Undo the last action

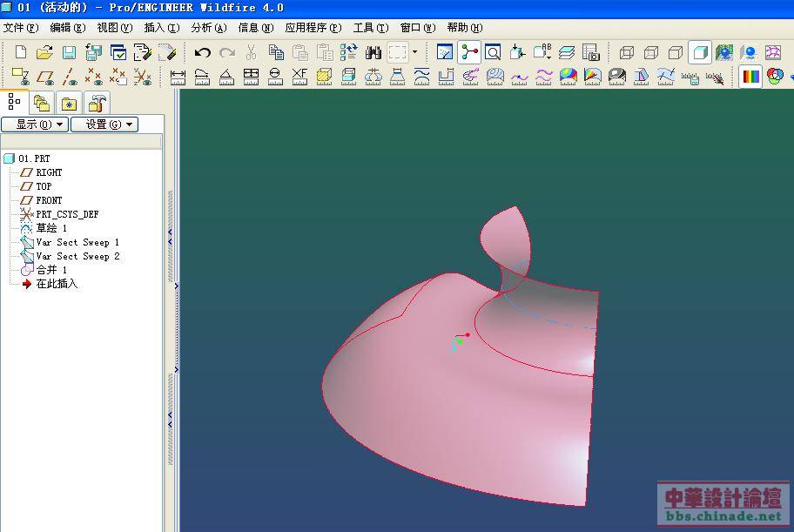coord(203,52)
